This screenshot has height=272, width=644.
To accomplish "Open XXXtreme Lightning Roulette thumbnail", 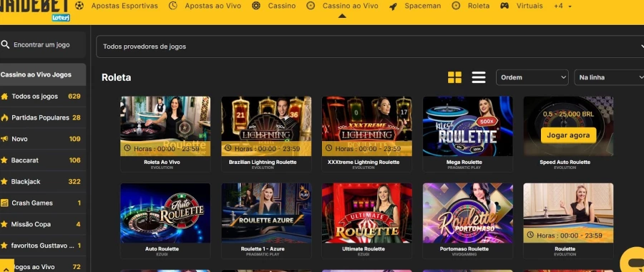I will 367,126.
